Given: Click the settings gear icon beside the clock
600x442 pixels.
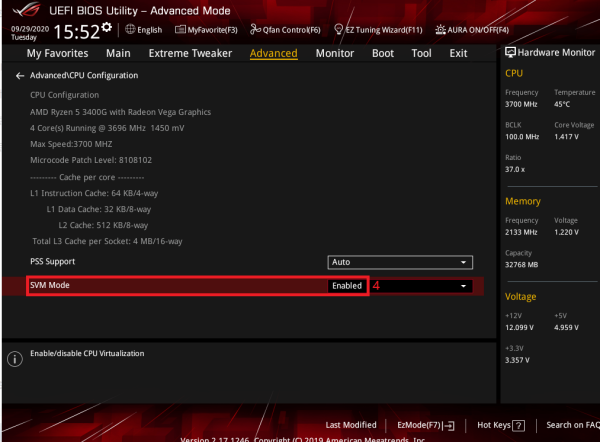Looking at the screenshot, I should click(x=107, y=25).
